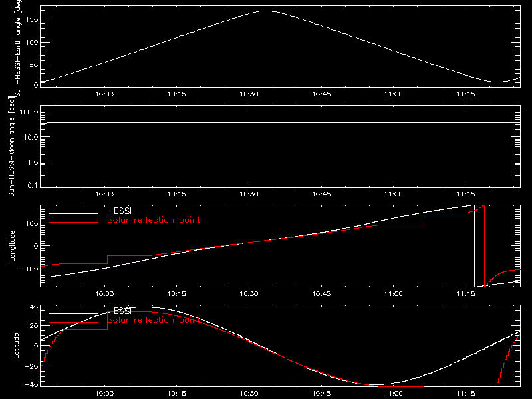
Task: Click the -100 tick label on Longitude axis
Action: (x=29, y=269)
